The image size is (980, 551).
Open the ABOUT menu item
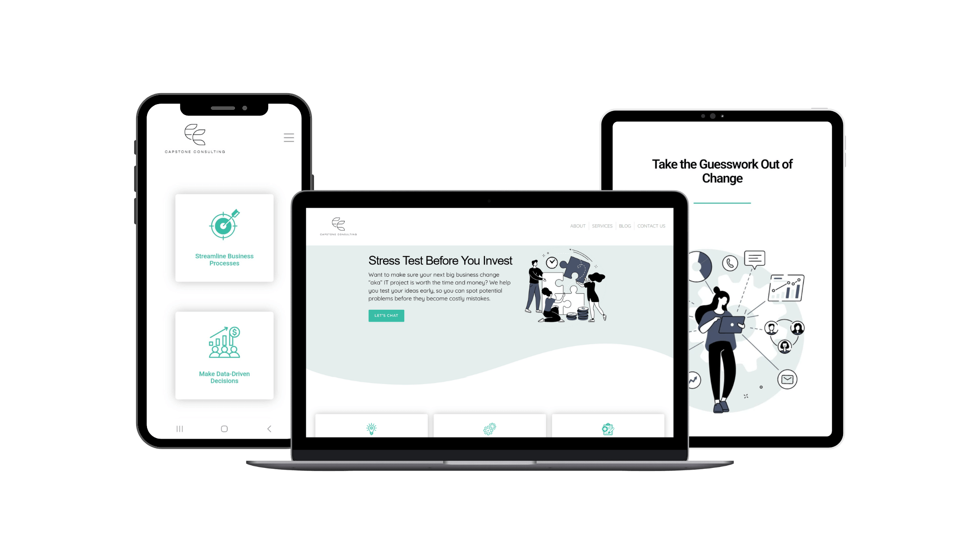[577, 225]
